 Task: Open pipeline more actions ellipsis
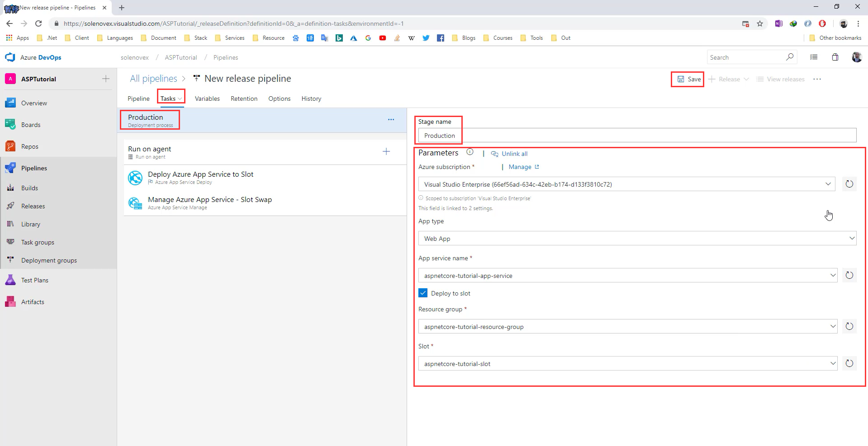click(817, 79)
